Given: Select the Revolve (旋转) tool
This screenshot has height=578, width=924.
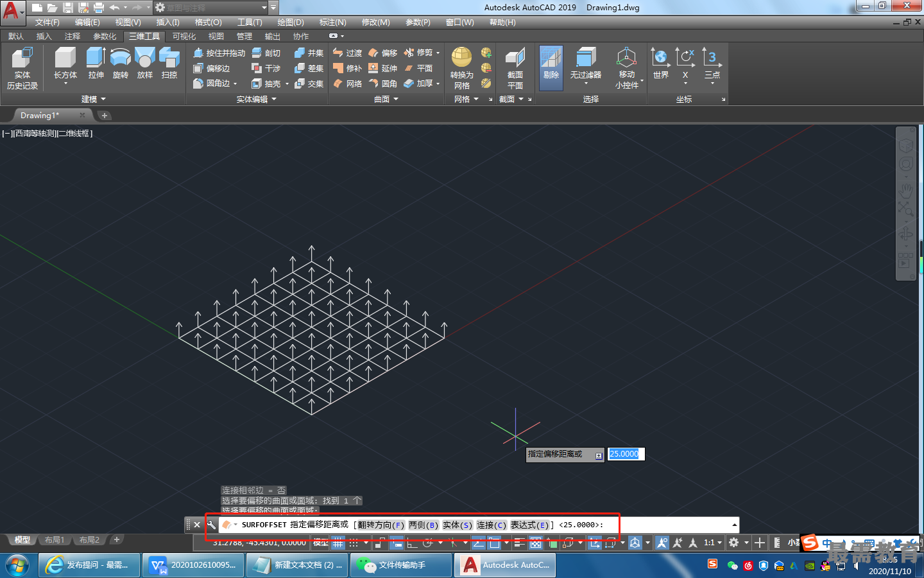Looking at the screenshot, I should 120,64.
